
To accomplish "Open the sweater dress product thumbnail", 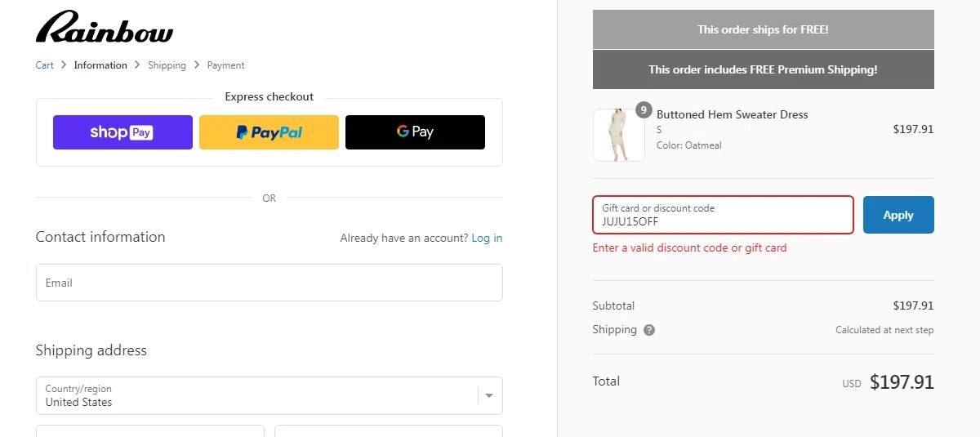I will pyautogui.click(x=618, y=135).
